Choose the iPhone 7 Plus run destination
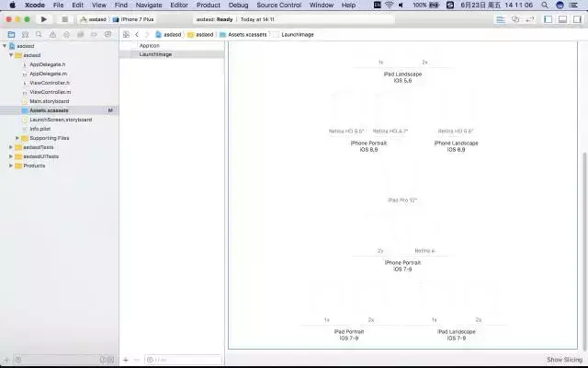The image size is (588, 368). [133, 19]
